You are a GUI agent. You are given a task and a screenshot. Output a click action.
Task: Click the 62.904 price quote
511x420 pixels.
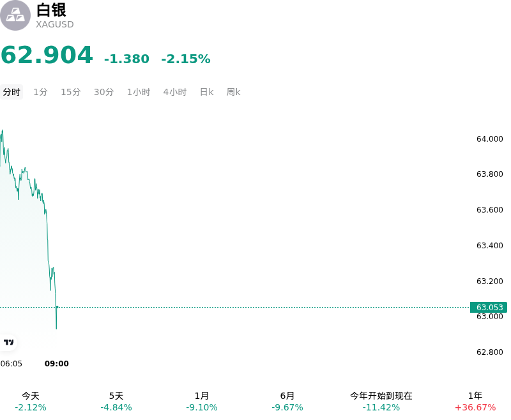click(47, 55)
